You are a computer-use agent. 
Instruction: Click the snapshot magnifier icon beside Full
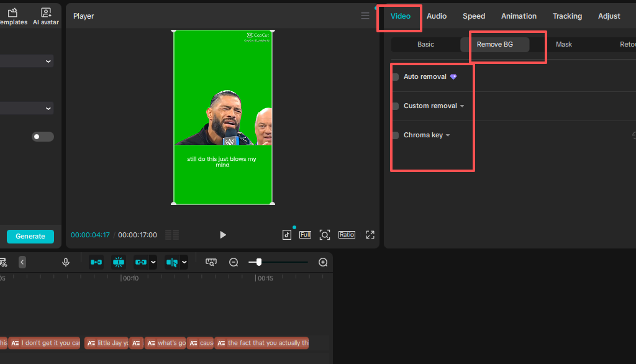(x=324, y=235)
